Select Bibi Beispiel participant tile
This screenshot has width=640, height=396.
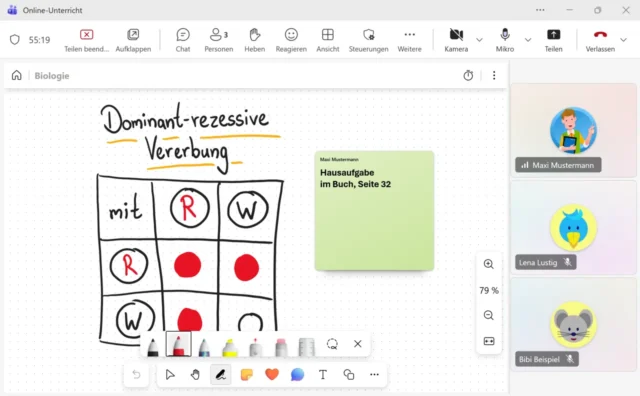pyautogui.click(x=573, y=325)
